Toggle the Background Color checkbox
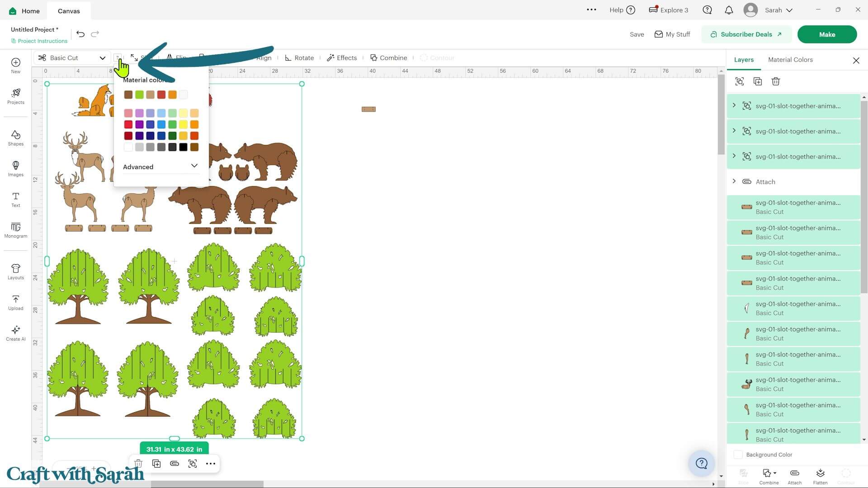Screen dimensions: 868x488 point(738,455)
